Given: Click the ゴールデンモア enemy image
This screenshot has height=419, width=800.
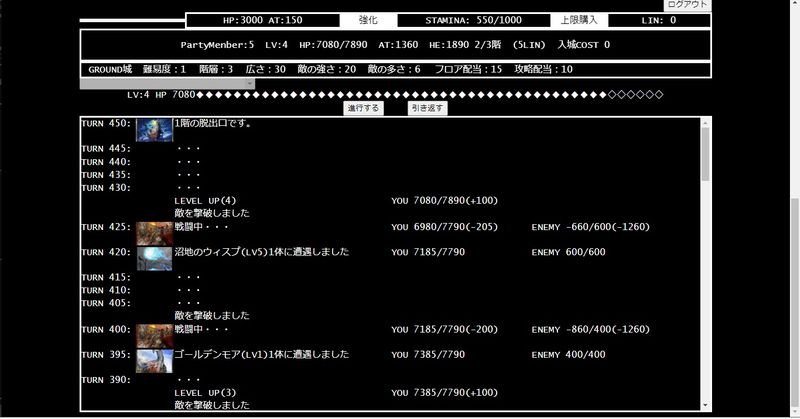Looking at the screenshot, I should point(154,360).
